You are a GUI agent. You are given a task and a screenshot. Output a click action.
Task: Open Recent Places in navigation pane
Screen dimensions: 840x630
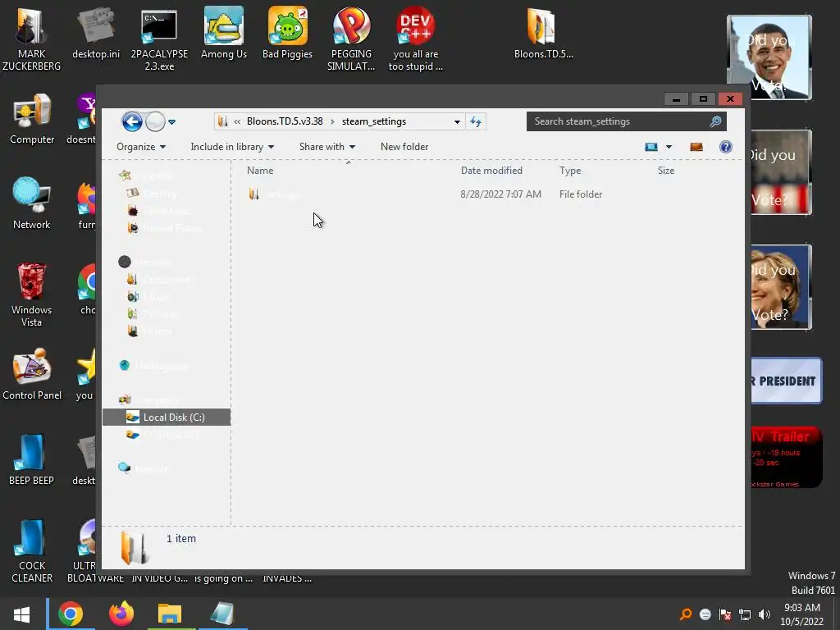[165, 228]
